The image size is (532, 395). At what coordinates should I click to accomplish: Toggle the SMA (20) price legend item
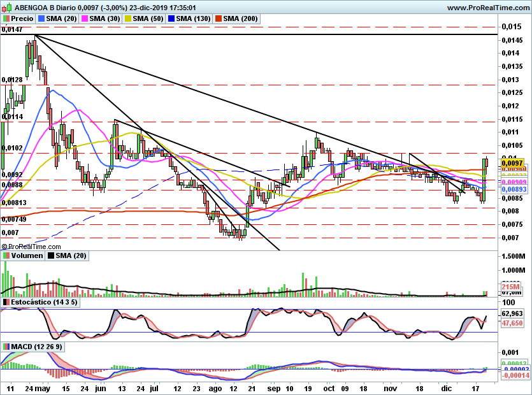coord(59,19)
